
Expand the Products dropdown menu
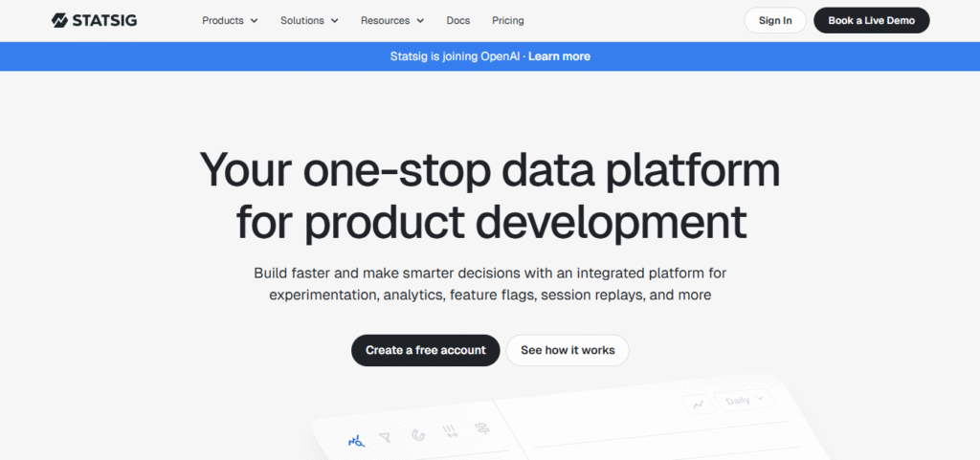[x=230, y=21]
